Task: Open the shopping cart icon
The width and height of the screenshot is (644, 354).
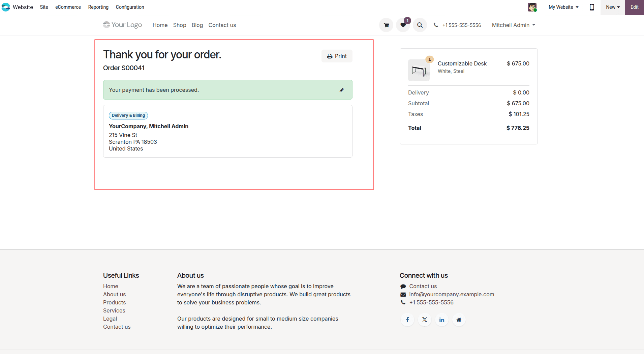Action: click(x=386, y=25)
